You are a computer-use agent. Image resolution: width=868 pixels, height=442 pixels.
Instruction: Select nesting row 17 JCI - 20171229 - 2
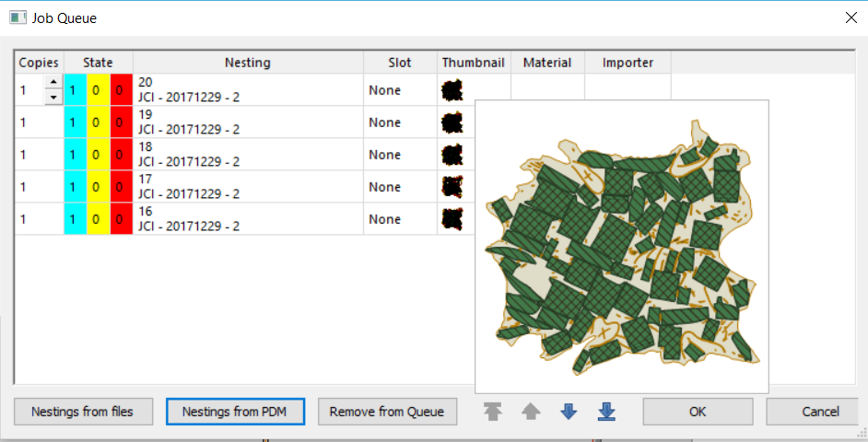pos(248,186)
